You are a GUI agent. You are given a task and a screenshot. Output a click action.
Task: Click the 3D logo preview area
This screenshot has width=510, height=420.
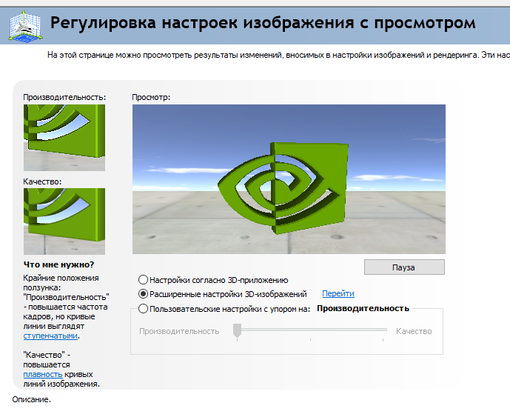[289, 179]
